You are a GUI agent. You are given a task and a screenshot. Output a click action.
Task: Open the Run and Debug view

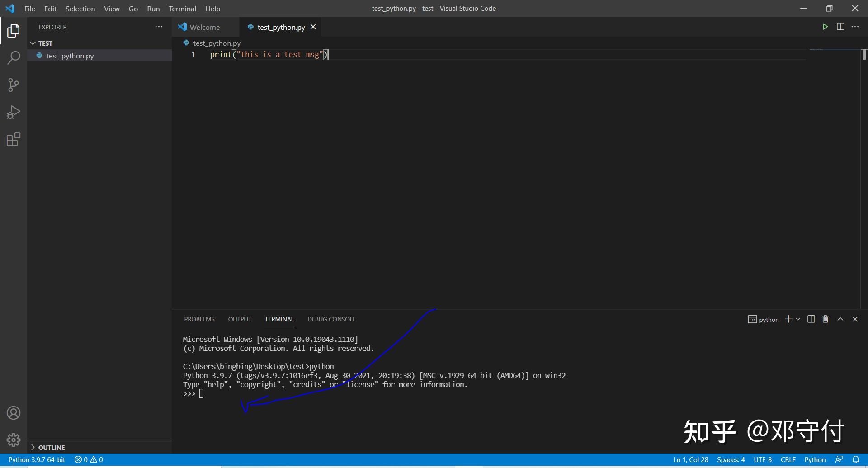point(14,112)
